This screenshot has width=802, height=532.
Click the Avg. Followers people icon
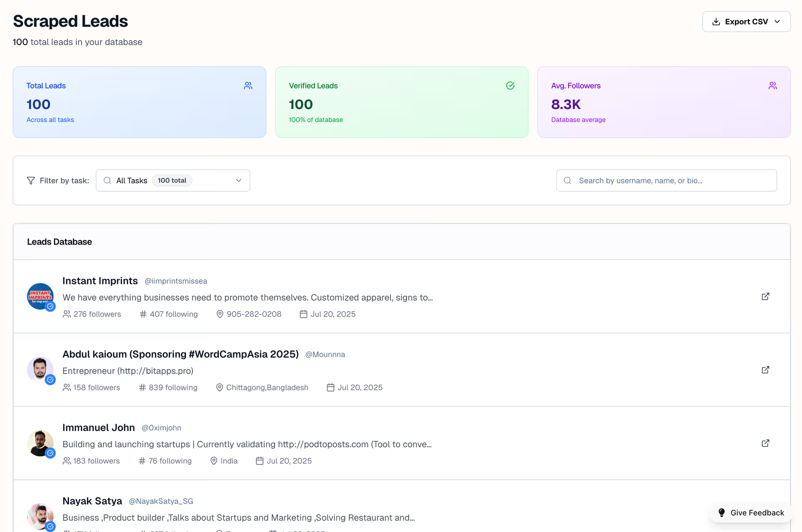(772, 86)
